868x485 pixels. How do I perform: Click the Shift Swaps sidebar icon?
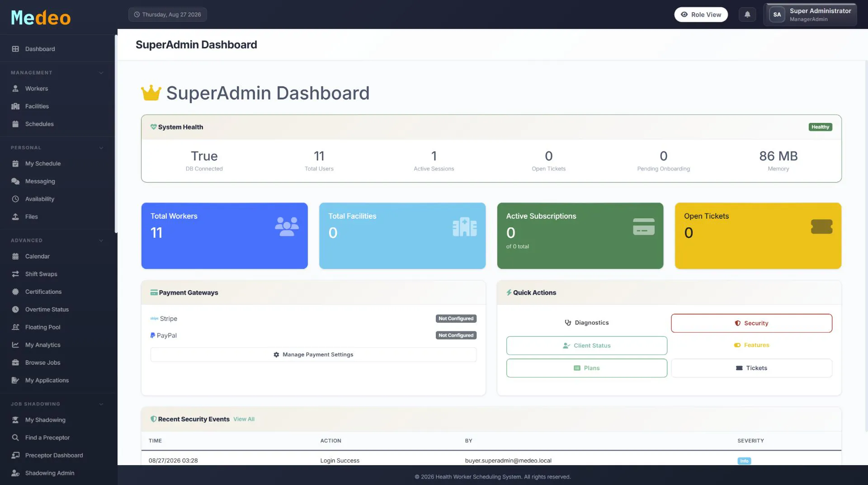tap(15, 274)
